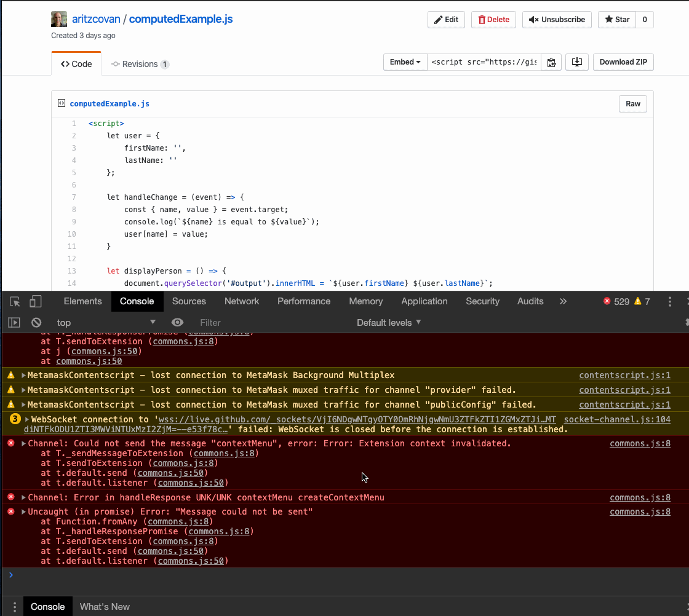Open the Network panel
This screenshot has width=689, height=616.
[x=242, y=301]
